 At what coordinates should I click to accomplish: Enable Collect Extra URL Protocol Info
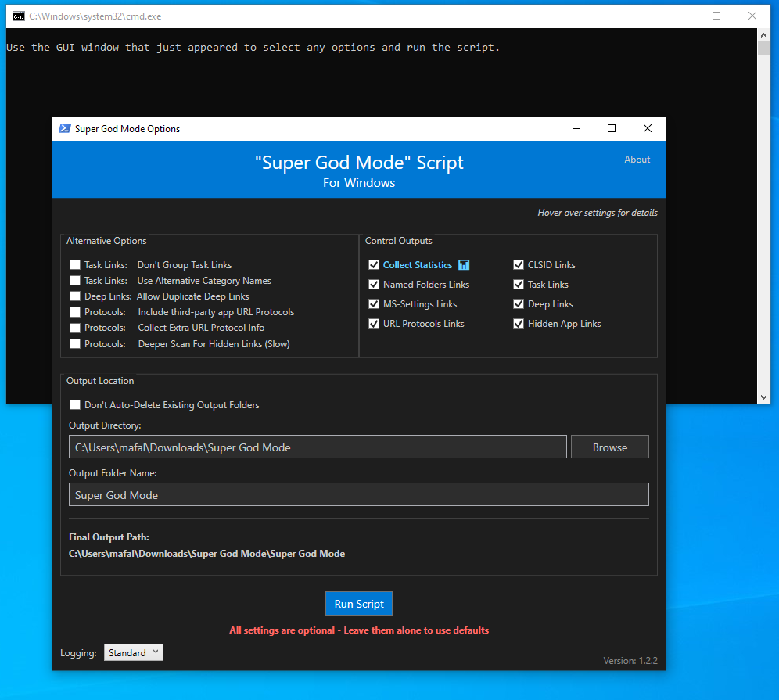pos(75,328)
